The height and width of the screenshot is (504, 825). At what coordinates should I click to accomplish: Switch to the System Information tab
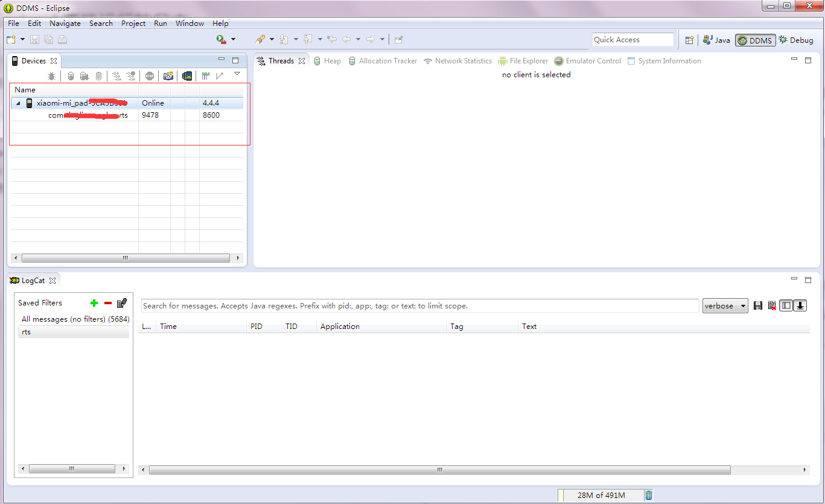click(x=664, y=61)
